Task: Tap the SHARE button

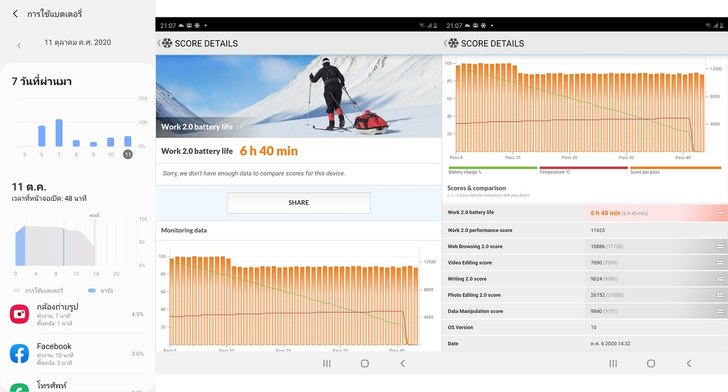Action: pyautogui.click(x=299, y=203)
